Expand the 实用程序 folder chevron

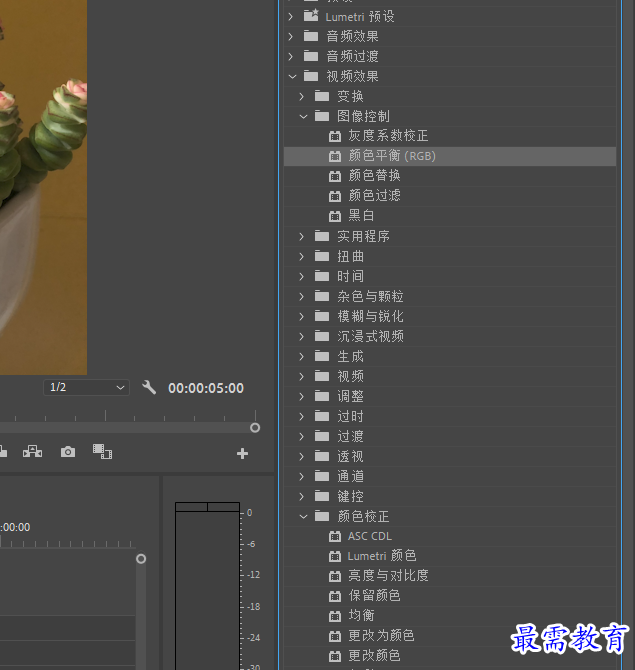302,236
